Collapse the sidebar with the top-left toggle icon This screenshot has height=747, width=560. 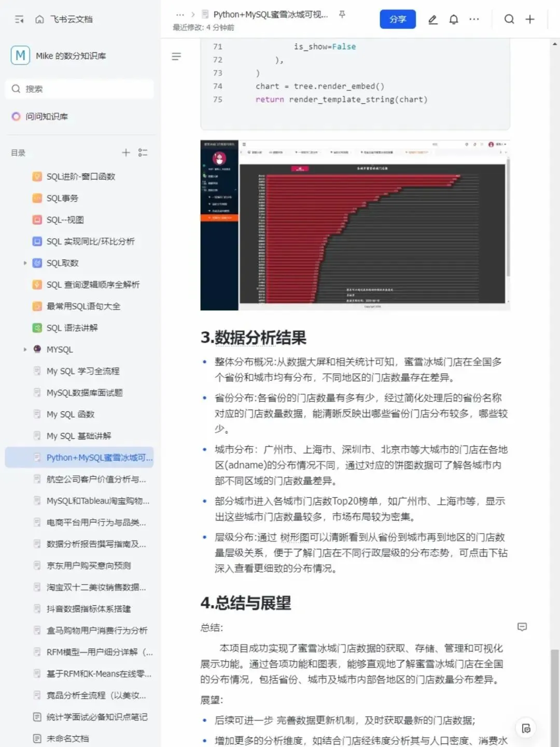(x=19, y=19)
